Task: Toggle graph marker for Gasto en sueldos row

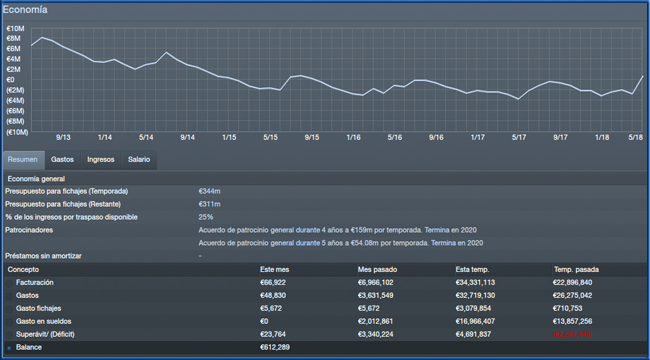Action: pyautogui.click(x=9, y=322)
